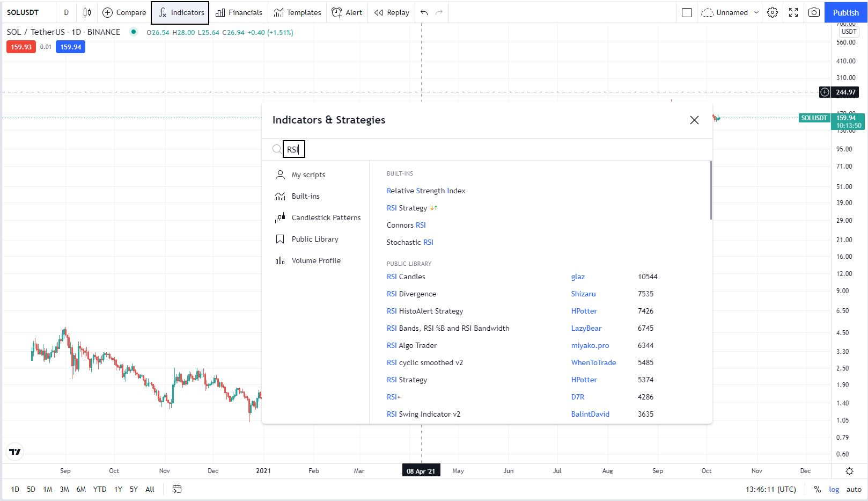Open the layout setup square icon
This screenshot has height=501, width=868.
[687, 12]
